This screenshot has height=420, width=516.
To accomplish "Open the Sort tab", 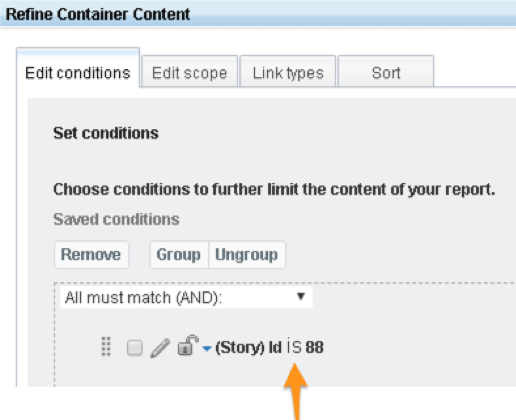I will (386, 72).
